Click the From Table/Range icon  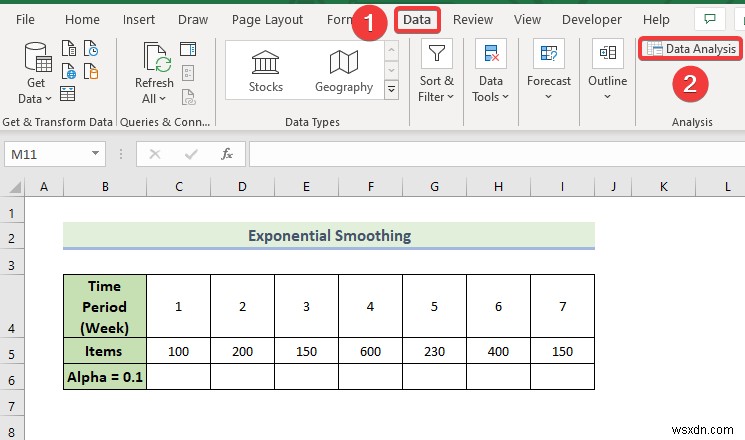point(67,94)
